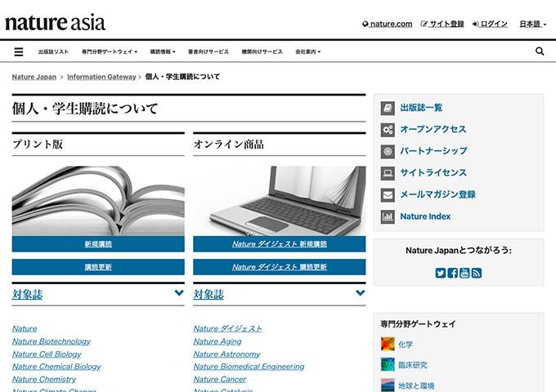
Task: Click the 地球と環境 gateway text link
Action: pos(416,385)
